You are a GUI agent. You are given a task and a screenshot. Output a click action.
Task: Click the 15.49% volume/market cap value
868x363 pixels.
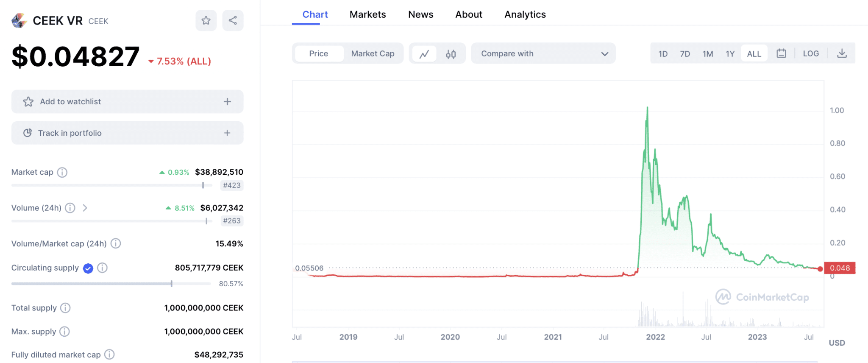point(229,244)
